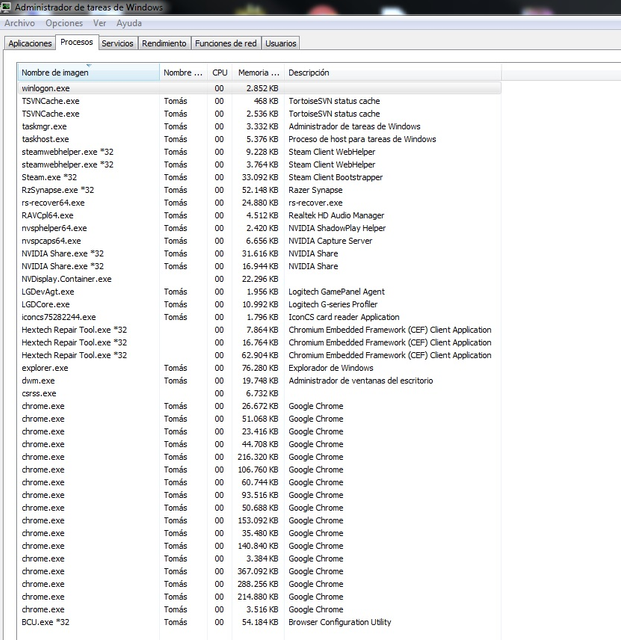Sort processes by CPU column header
Image resolution: width=621 pixels, height=640 pixels.
coord(220,73)
